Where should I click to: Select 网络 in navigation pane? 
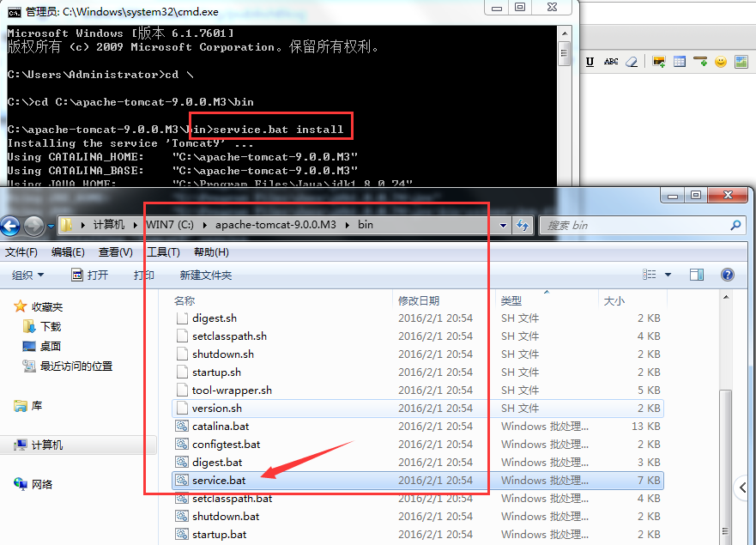(33, 484)
